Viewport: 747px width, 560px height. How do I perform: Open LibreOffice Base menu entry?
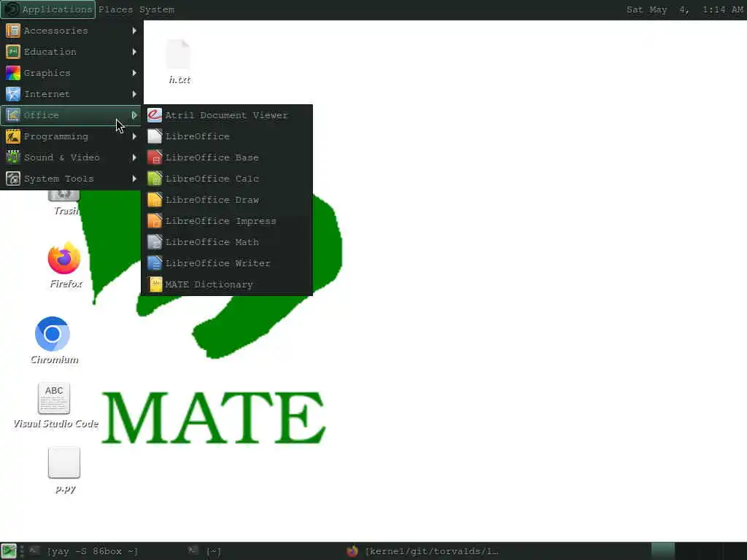tap(228, 157)
